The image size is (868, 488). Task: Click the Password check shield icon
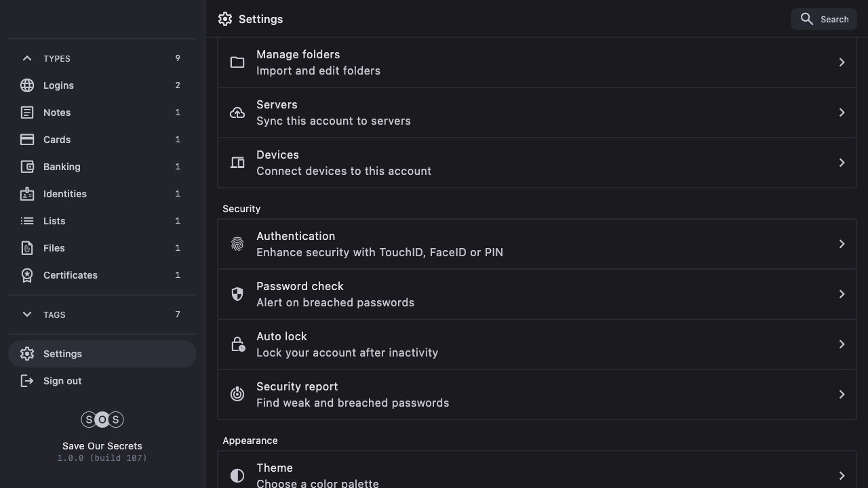(x=237, y=294)
